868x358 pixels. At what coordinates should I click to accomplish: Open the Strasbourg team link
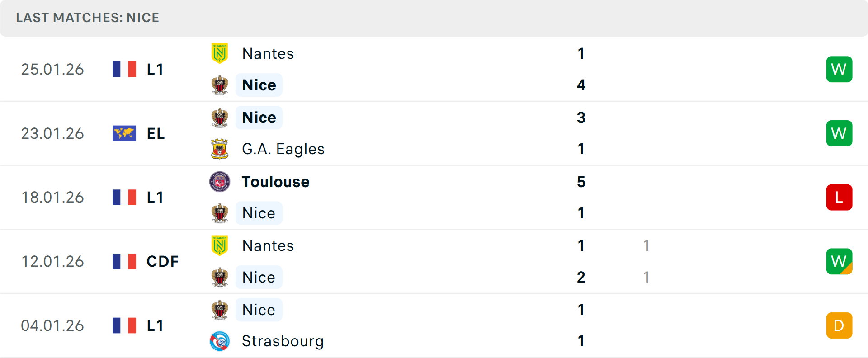[x=283, y=341]
